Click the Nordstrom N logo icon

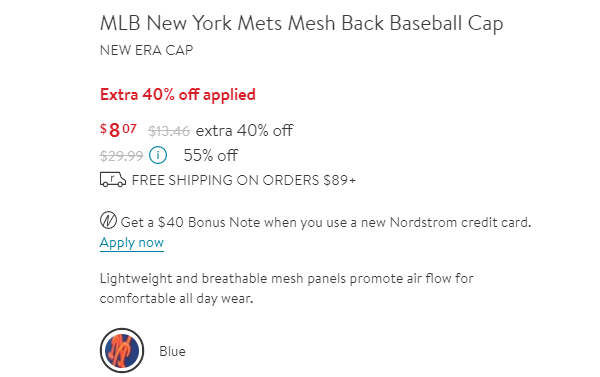(x=108, y=221)
